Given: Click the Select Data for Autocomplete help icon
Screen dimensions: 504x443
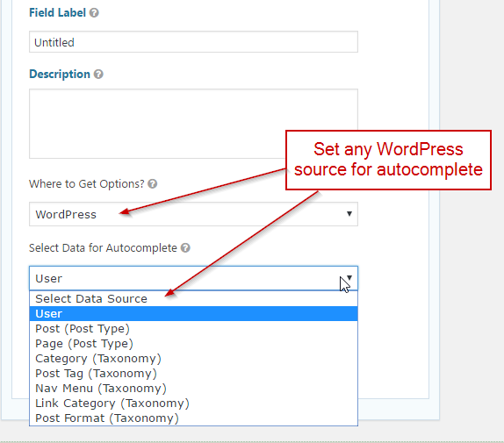Looking at the screenshot, I should click(x=185, y=248).
